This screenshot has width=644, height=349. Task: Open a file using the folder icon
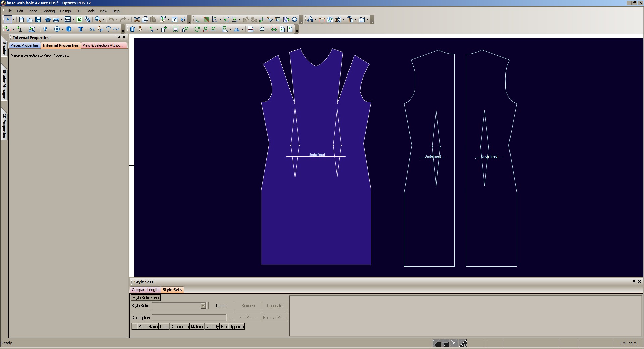(x=30, y=19)
